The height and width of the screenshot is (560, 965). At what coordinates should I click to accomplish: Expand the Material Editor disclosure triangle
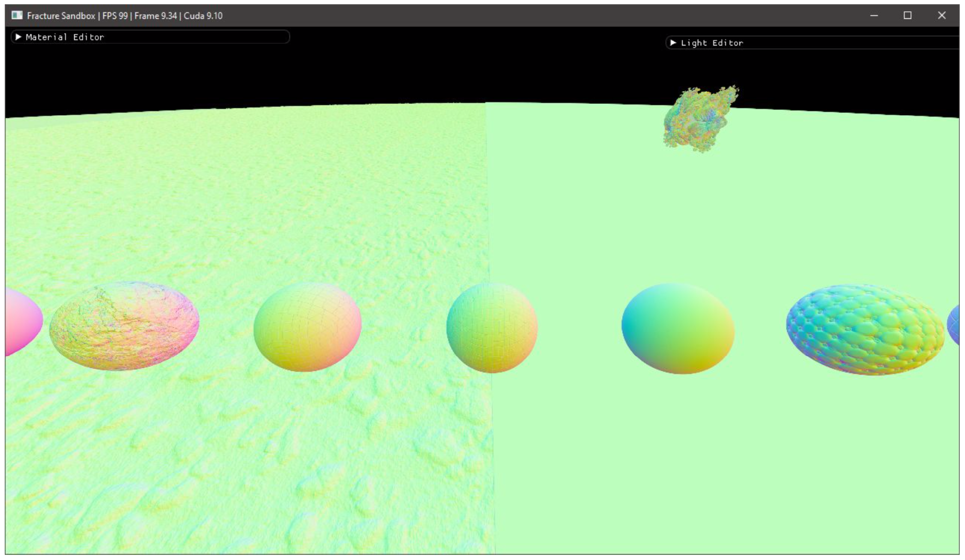point(18,37)
